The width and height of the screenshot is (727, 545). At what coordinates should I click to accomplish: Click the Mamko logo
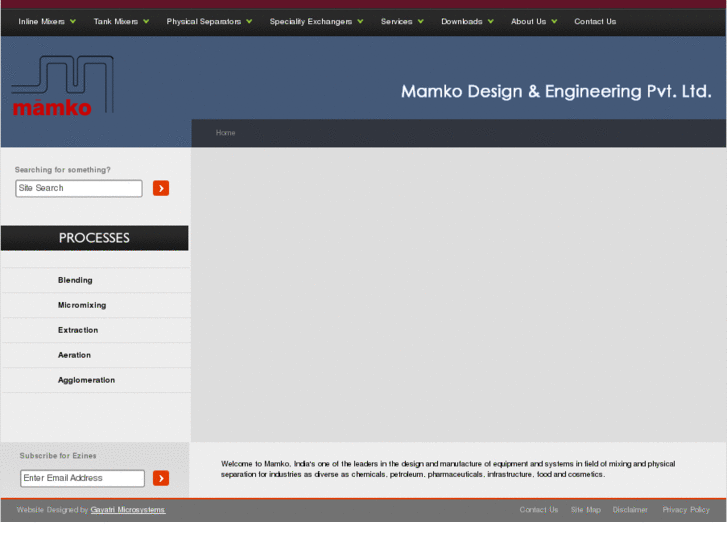pos(62,87)
